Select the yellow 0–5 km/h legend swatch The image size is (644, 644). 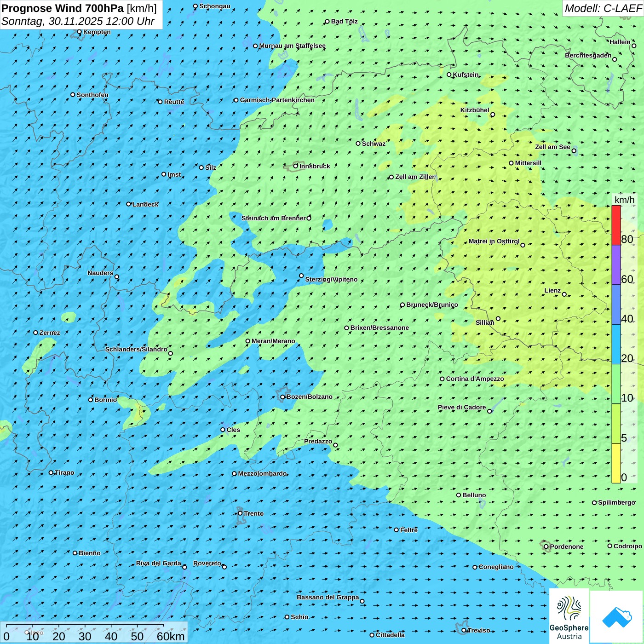pyautogui.click(x=616, y=463)
